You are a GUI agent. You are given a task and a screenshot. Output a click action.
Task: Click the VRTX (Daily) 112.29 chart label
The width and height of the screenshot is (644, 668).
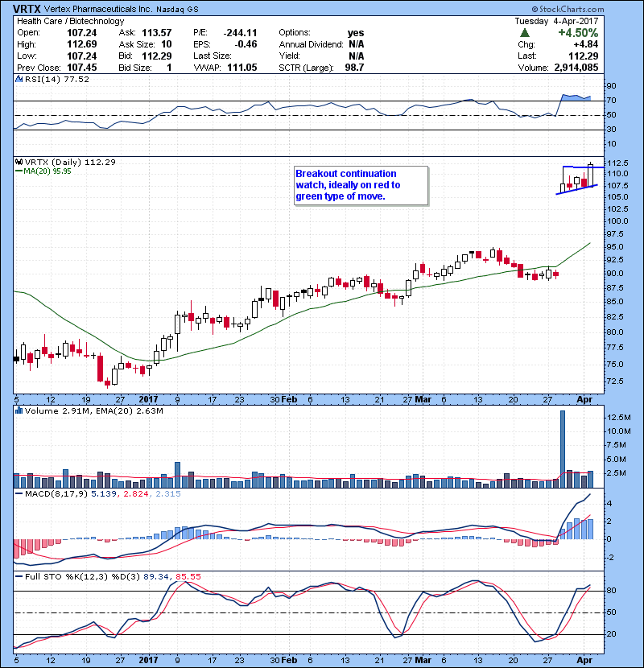pyautogui.click(x=70, y=162)
